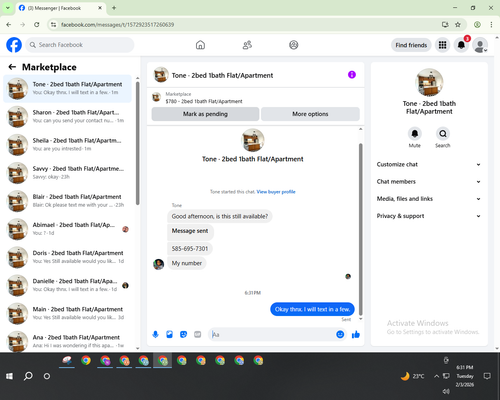Click the browser address bar URL
This screenshot has height=400, width=500.
point(117,25)
